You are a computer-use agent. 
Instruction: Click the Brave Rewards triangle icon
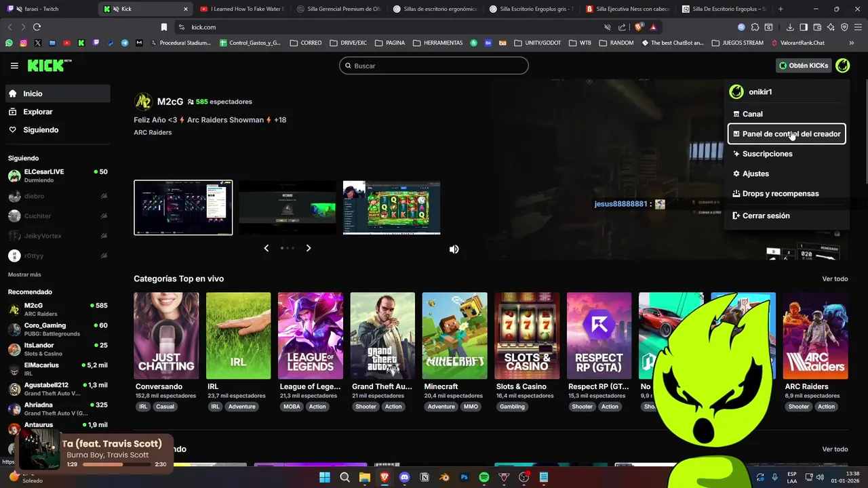(x=653, y=27)
